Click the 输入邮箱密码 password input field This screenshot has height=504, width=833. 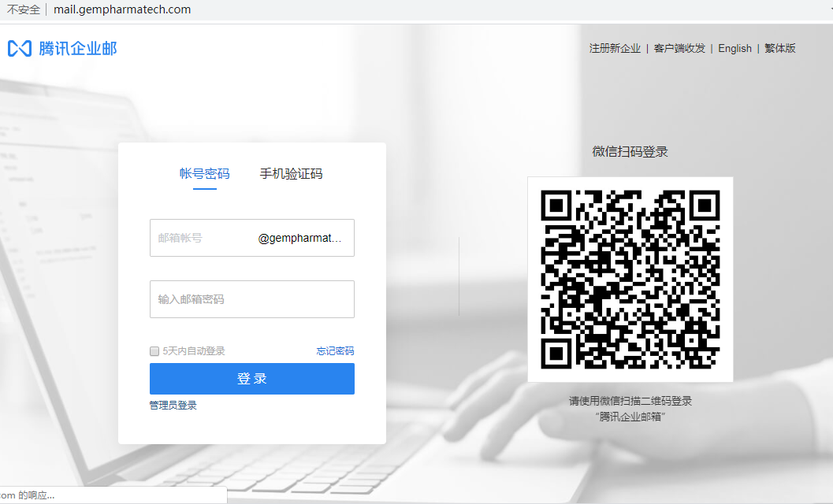251,299
